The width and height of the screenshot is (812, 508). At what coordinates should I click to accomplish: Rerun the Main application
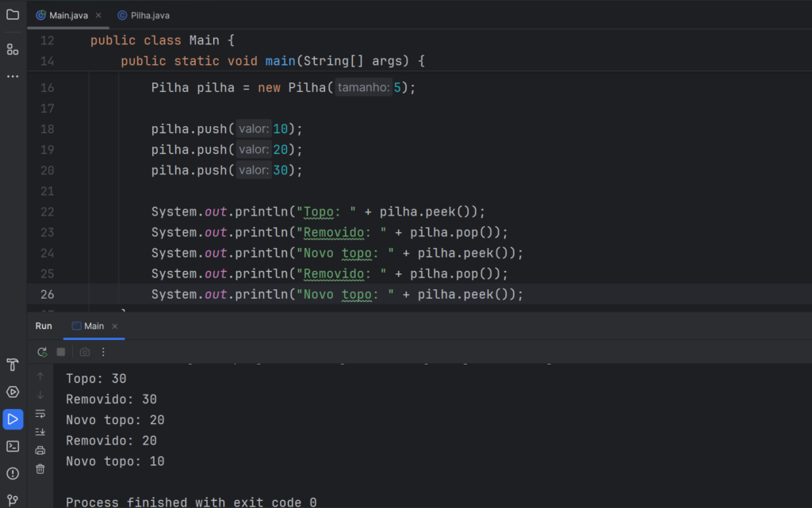(x=42, y=352)
